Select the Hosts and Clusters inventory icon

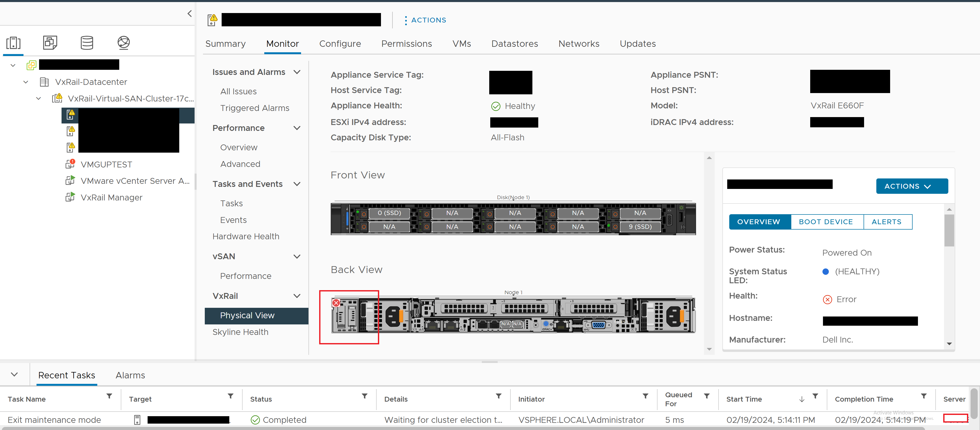click(13, 43)
